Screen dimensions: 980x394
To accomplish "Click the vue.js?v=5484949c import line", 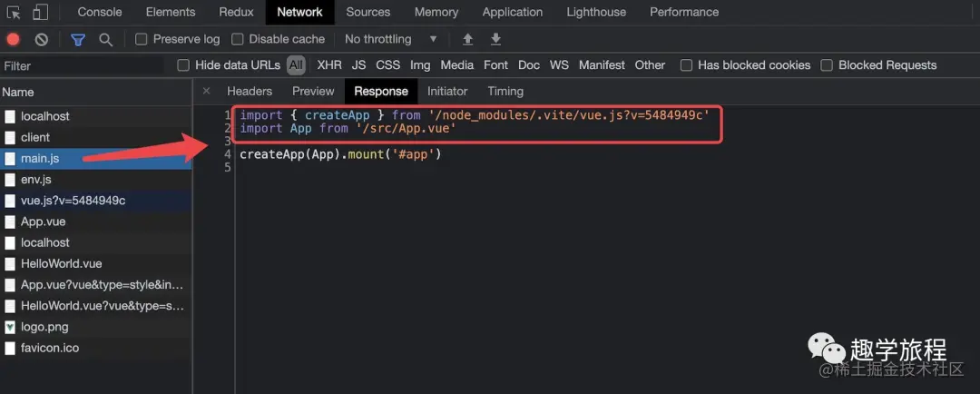I will pyautogui.click(x=475, y=115).
